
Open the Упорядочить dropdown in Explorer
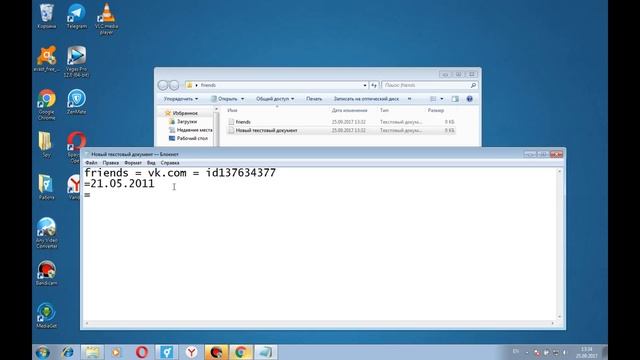point(181,99)
